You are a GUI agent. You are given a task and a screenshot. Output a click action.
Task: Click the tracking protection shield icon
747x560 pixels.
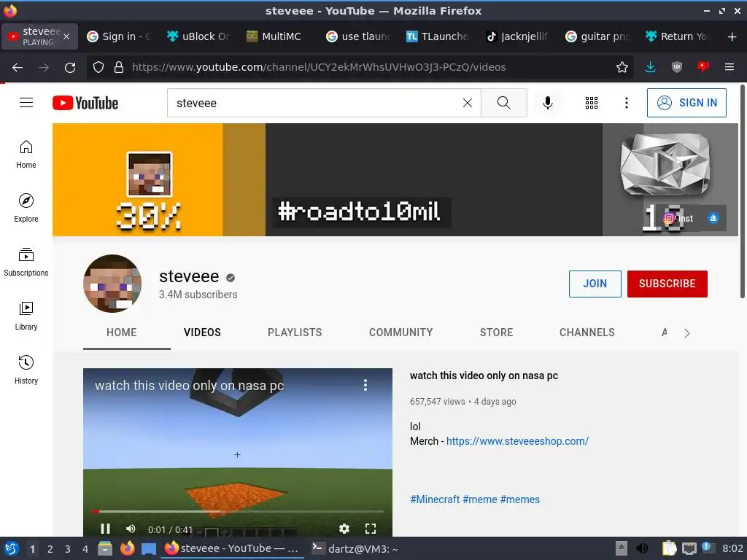coord(98,68)
